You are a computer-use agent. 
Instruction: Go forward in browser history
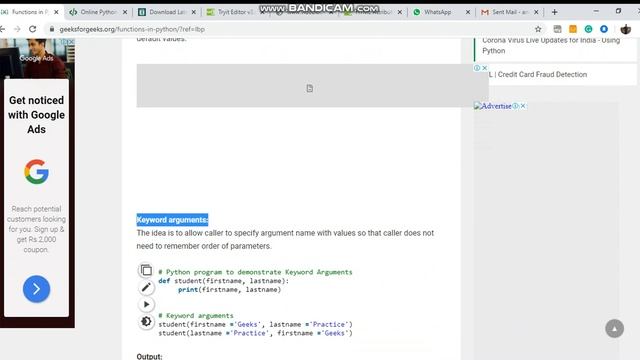(x=17, y=29)
